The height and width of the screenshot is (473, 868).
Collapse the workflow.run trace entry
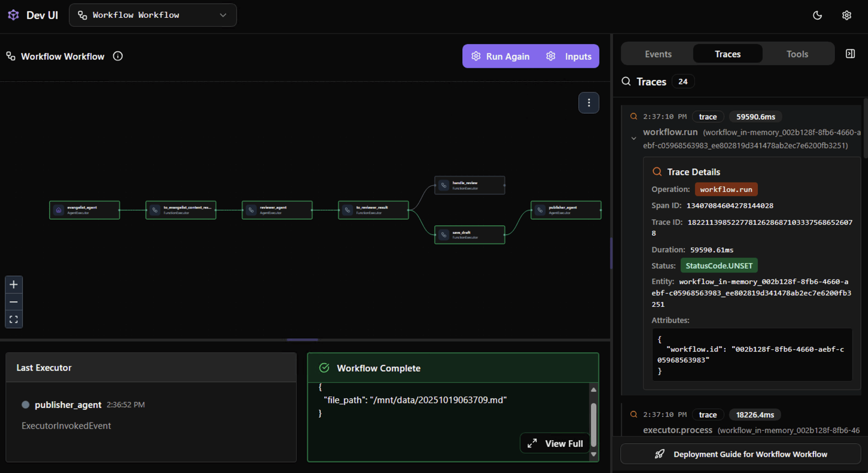click(634, 138)
